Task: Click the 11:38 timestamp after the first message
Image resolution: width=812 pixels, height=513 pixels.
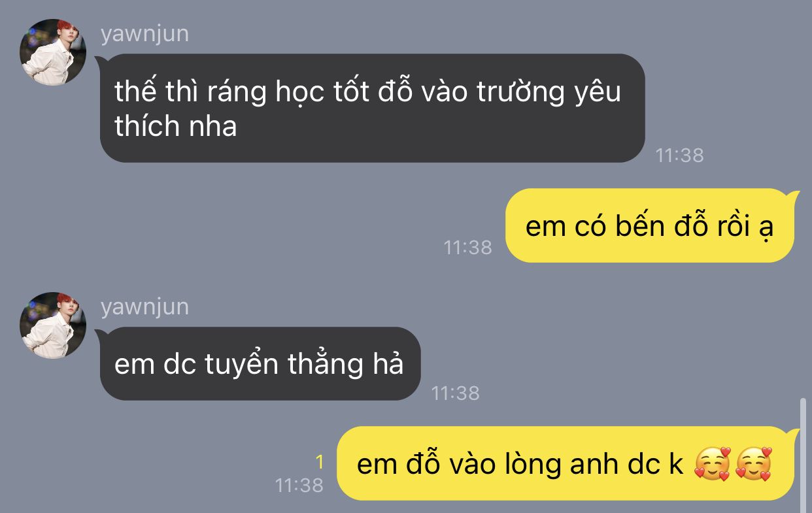Action: click(x=679, y=155)
